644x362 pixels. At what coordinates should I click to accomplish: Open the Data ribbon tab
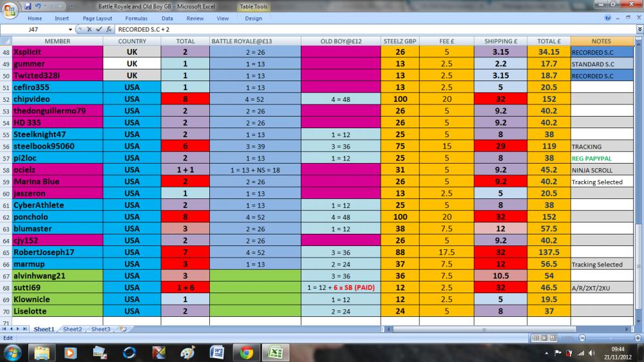[x=167, y=19]
